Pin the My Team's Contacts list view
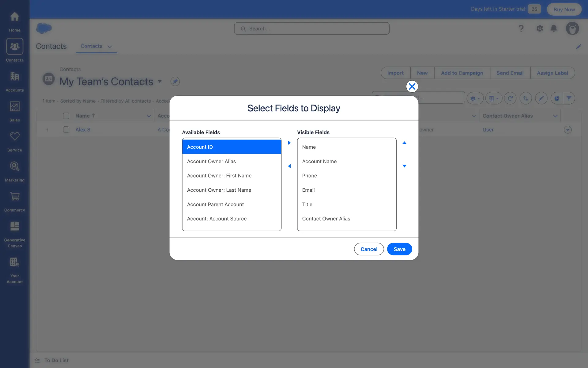The image size is (588, 368). [x=175, y=82]
